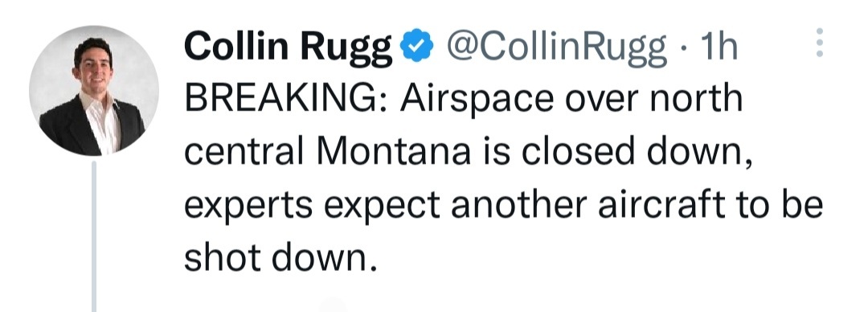Click the blue verified checkmark badge

416,47
